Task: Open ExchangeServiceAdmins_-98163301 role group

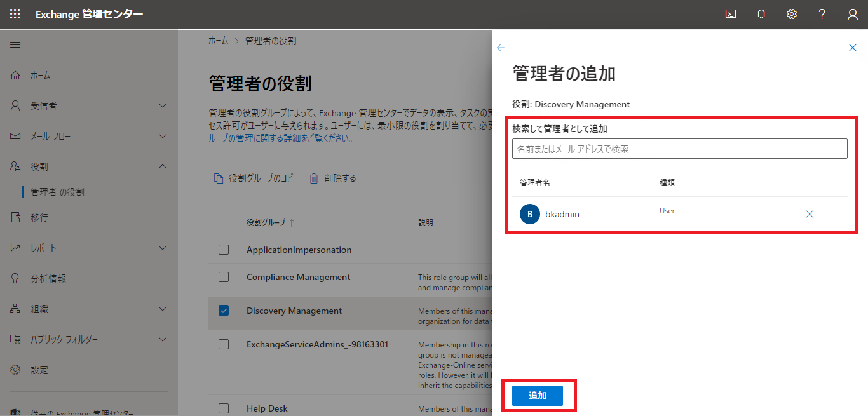Action: pos(317,344)
